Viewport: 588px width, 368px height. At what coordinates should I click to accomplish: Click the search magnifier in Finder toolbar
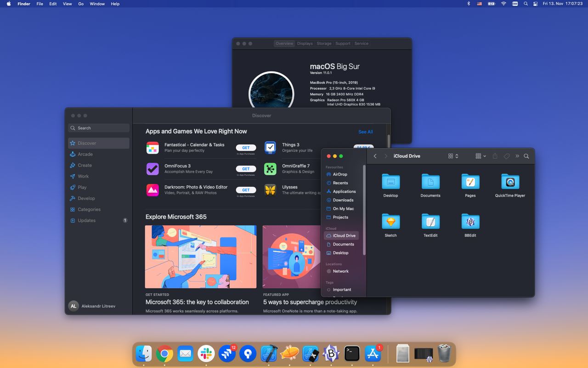click(x=526, y=156)
